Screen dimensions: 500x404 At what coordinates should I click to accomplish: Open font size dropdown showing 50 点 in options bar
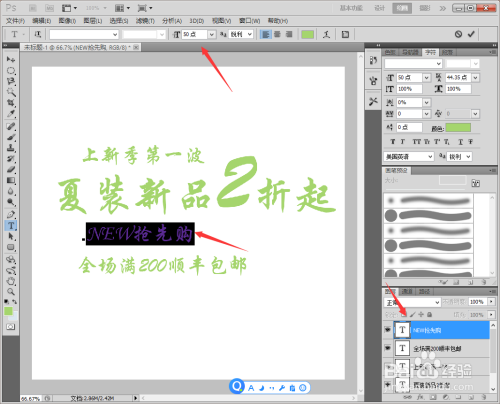(212, 34)
